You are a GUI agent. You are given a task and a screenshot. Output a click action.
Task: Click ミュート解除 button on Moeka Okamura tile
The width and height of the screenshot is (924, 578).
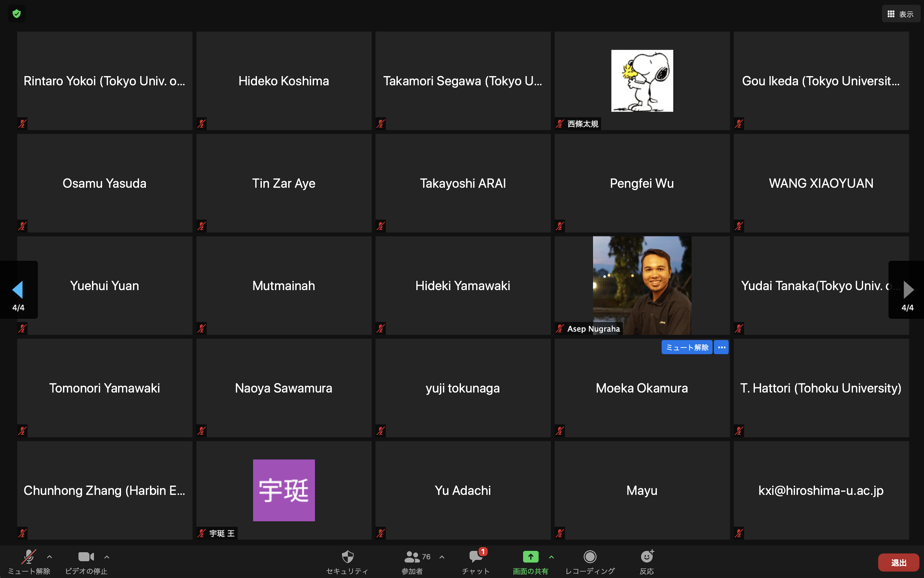point(687,347)
